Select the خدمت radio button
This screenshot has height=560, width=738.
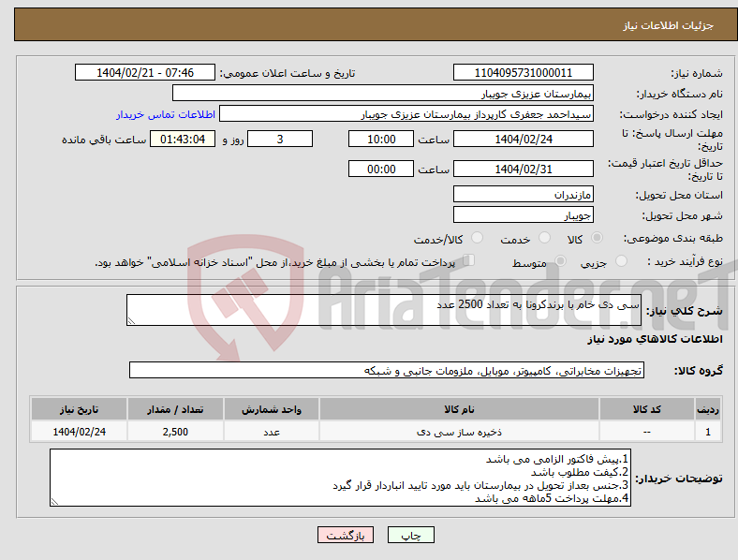point(544,238)
